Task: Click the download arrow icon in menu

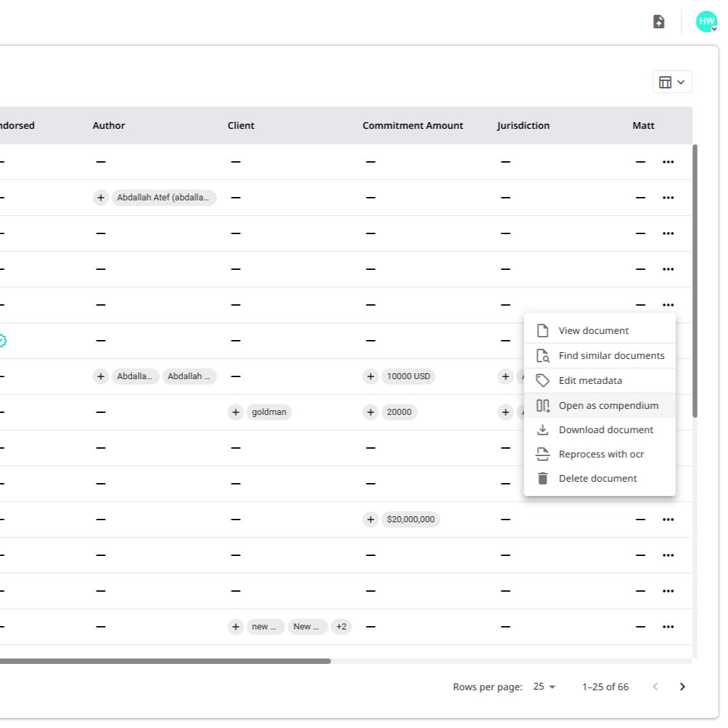Action: (542, 430)
